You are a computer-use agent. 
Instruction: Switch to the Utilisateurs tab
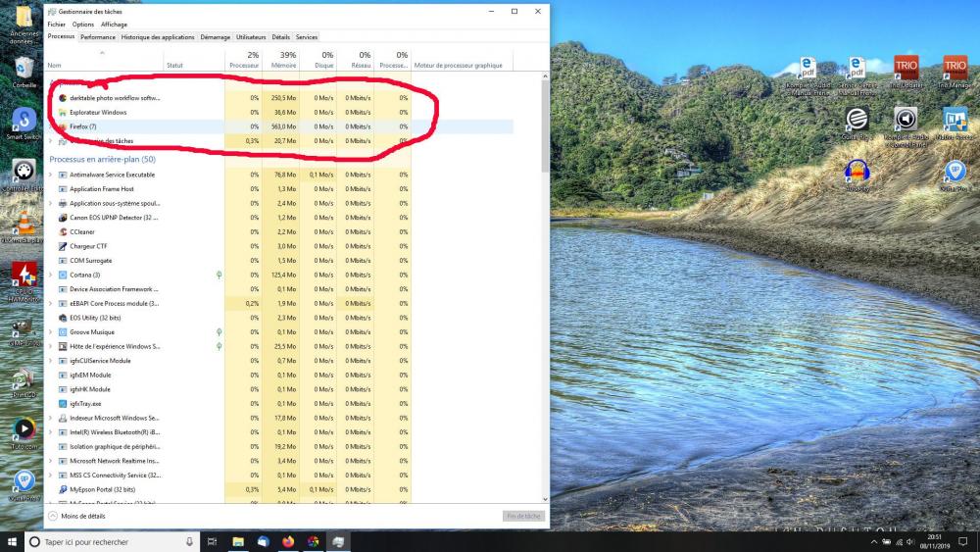[251, 37]
